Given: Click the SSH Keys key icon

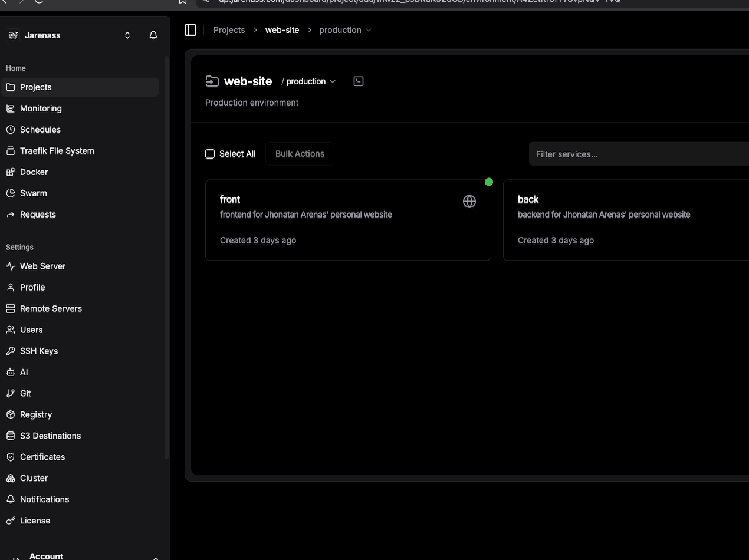Looking at the screenshot, I should pos(11,351).
